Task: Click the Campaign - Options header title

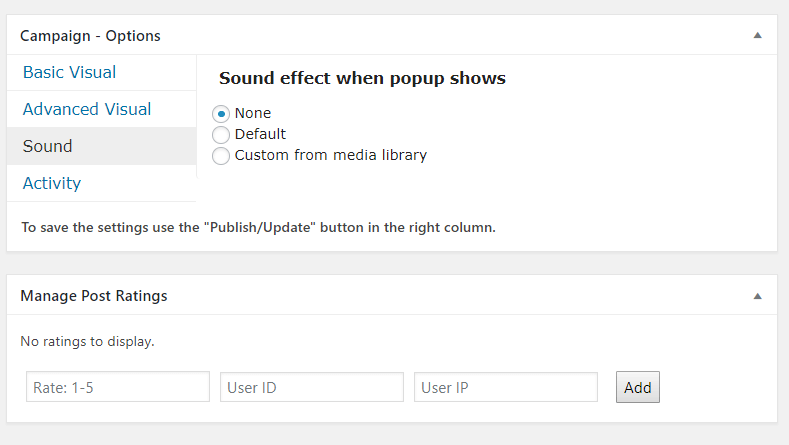Action: click(90, 36)
